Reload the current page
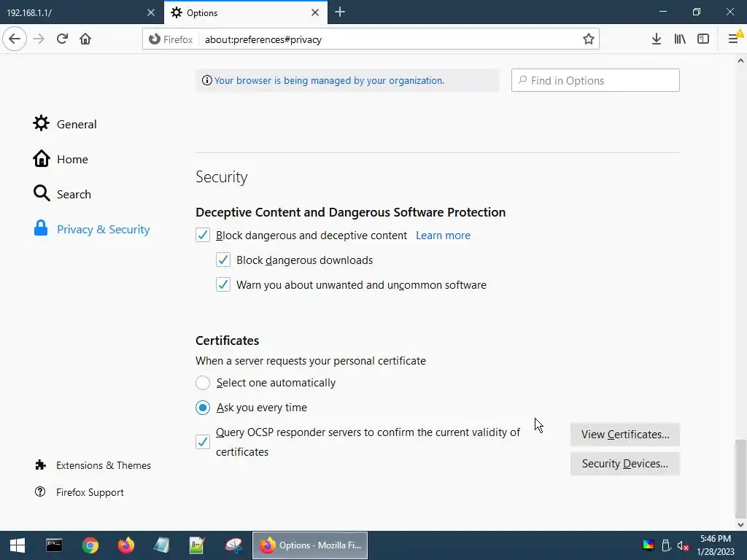Viewport: 747px width, 560px height. point(62,39)
